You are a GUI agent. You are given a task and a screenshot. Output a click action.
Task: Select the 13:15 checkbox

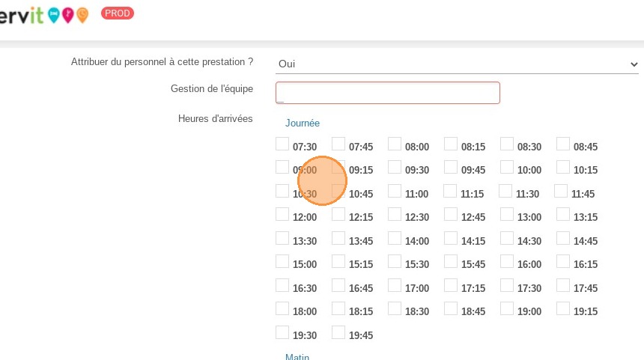pos(563,214)
